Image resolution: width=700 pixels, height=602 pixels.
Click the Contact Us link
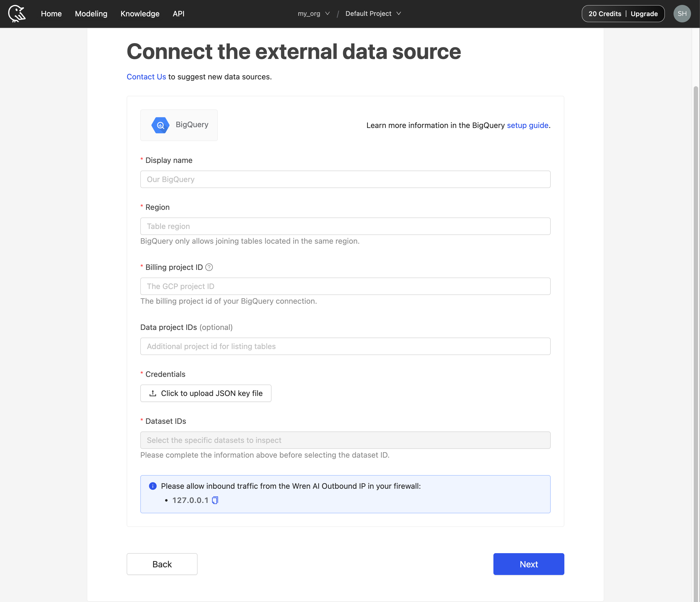[x=146, y=77]
